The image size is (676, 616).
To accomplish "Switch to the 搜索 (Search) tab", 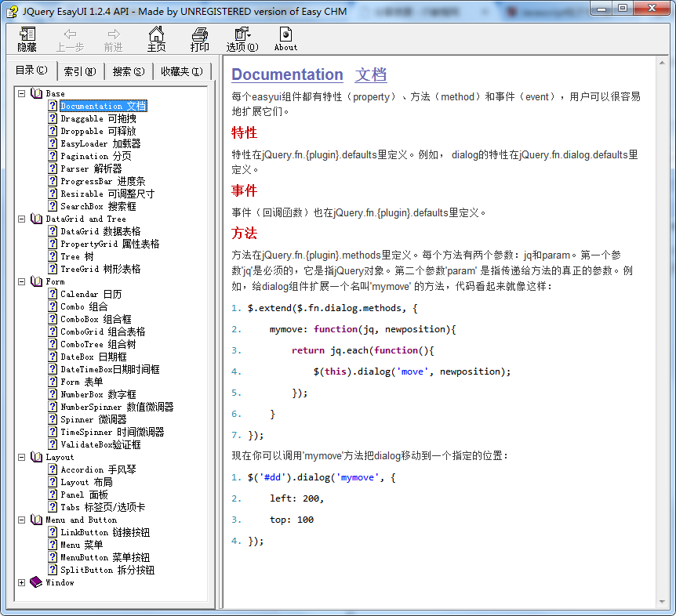I will coord(128,71).
